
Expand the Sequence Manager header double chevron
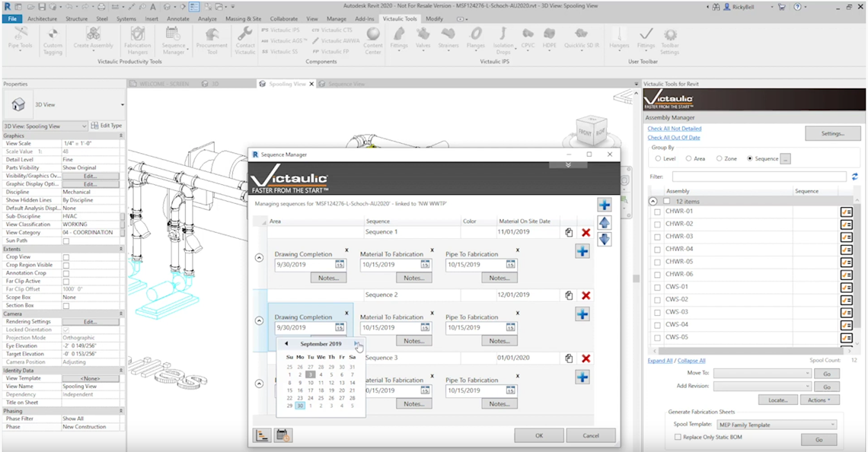[x=568, y=165]
